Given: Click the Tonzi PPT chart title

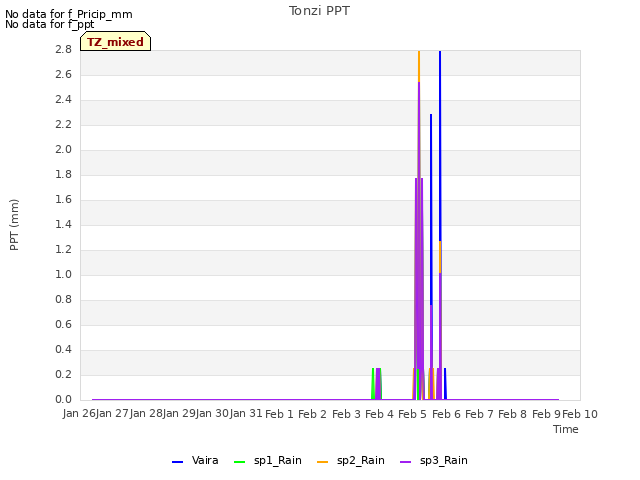Looking at the screenshot, I should click(319, 11).
